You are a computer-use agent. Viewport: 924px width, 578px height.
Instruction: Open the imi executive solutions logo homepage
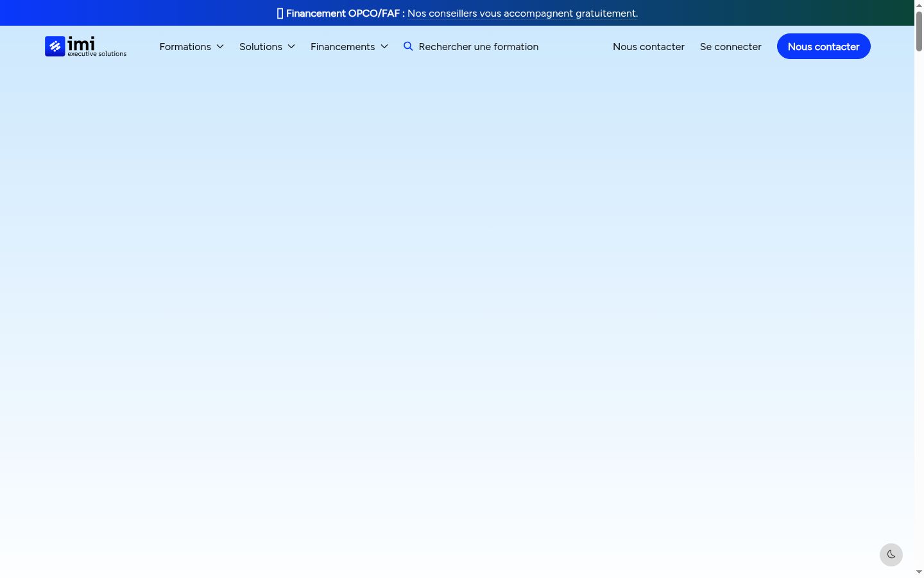click(x=85, y=46)
